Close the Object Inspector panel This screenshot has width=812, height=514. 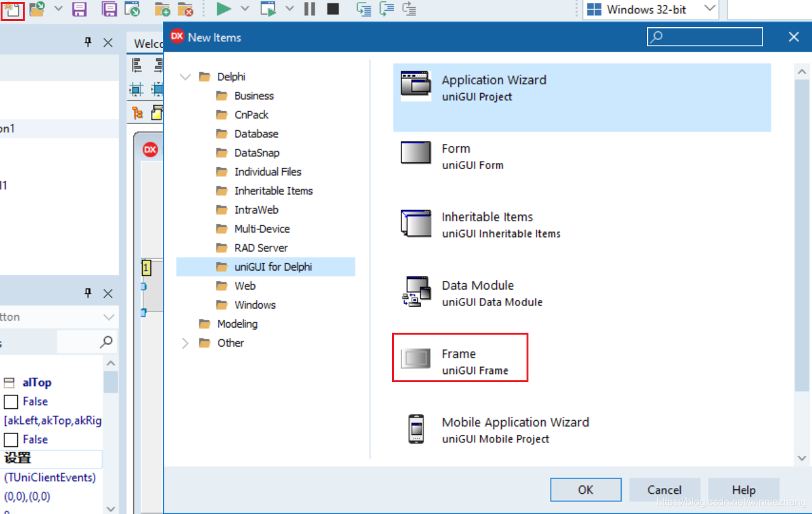point(108,293)
